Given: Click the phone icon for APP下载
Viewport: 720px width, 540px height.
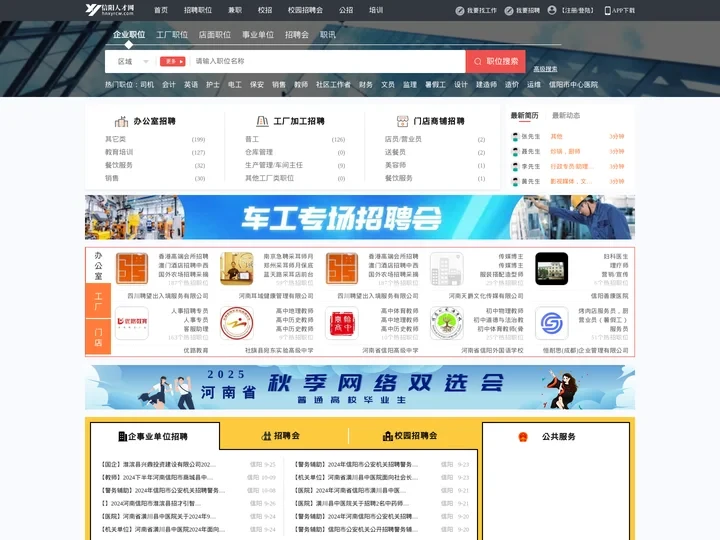Looking at the screenshot, I should [608, 11].
